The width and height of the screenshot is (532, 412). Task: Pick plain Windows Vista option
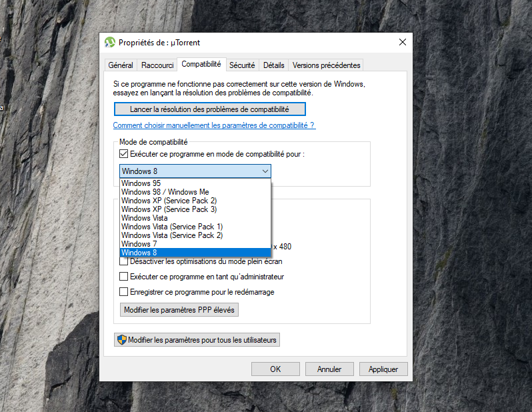tap(195, 218)
